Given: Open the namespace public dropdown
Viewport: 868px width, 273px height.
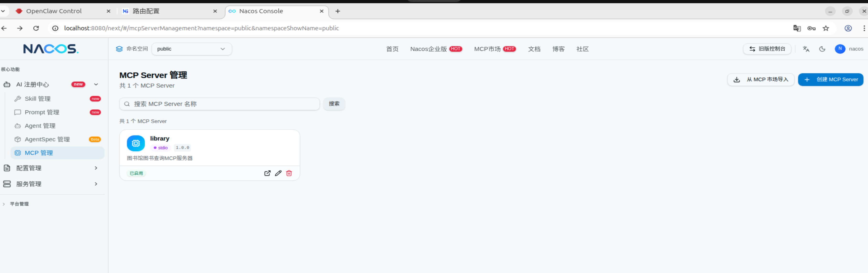Looking at the screenshot, I should (191, 49).
